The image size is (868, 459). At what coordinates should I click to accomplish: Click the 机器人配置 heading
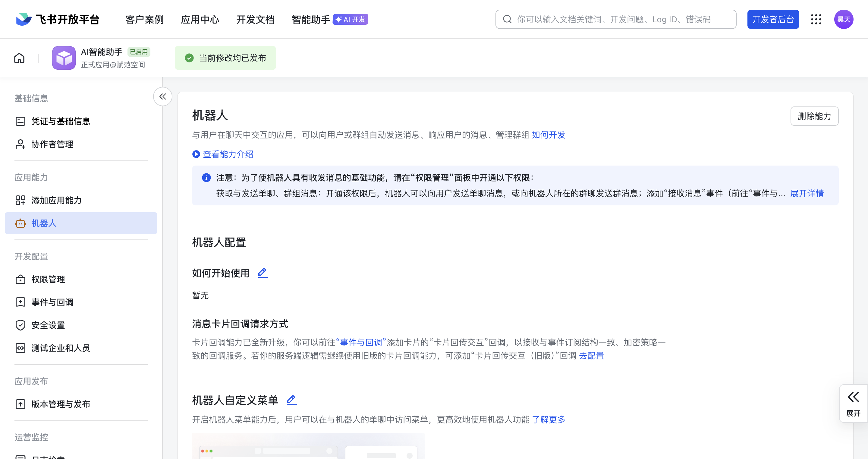(219, 242)
